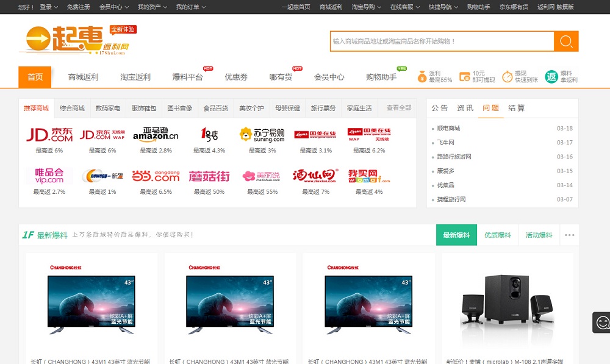This screenshot has width=610, height=364.
Task: Open the 一起惠首页 top bar link
Action: coord(296,7)
